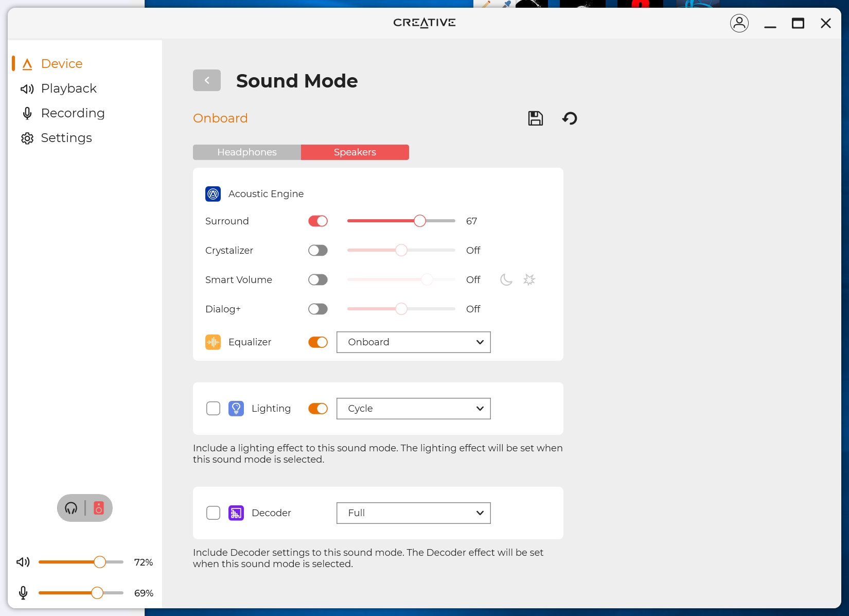Open the Decoder Full dropdown
Viewport: 849px width, 616px height.
pos(413,513)
